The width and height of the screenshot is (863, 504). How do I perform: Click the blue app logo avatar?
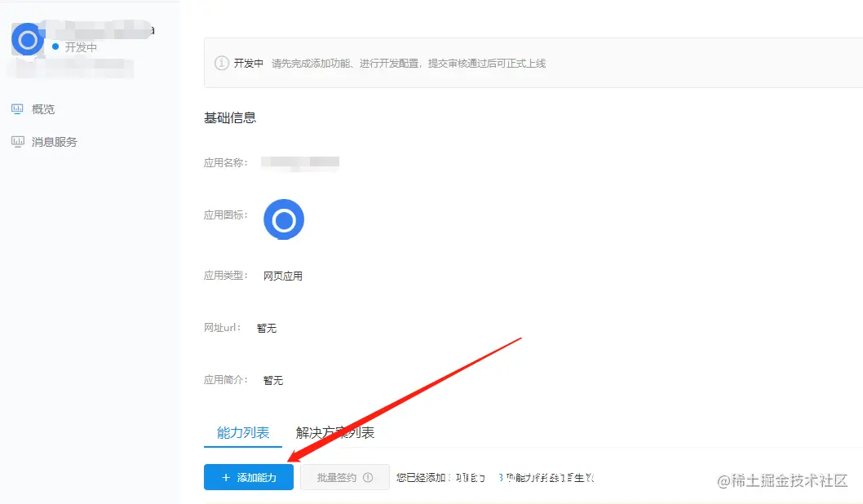[x=27, y=38]
